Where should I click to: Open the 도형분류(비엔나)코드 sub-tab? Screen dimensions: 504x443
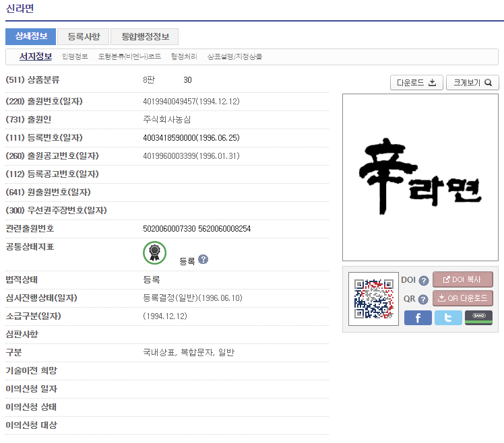point(129,57)
